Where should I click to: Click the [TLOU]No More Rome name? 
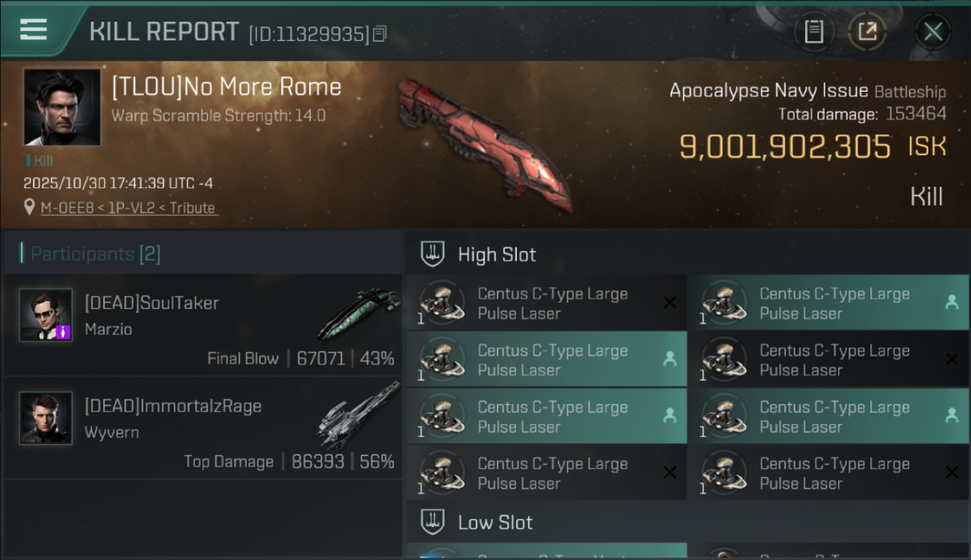tap(226, 87)
